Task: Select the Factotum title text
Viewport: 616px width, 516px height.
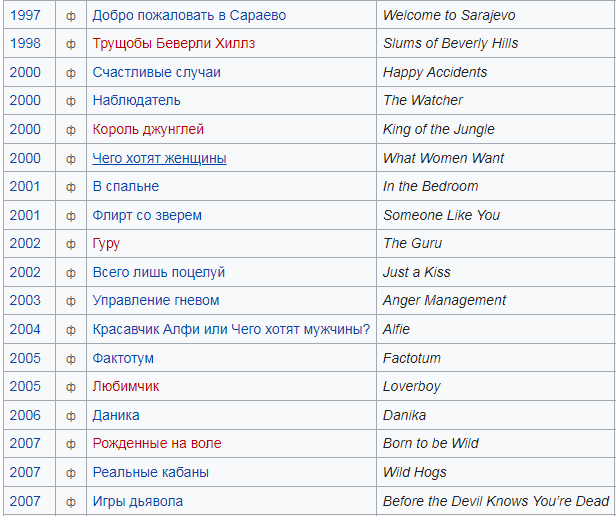Action: pos(412,358)
